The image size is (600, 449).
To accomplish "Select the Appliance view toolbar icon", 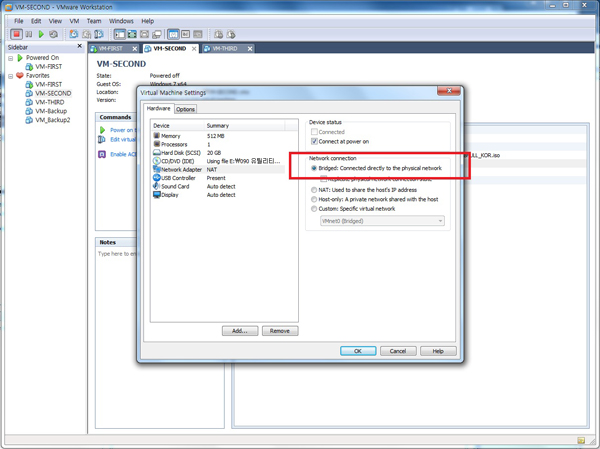I will [x=198, y=34].
